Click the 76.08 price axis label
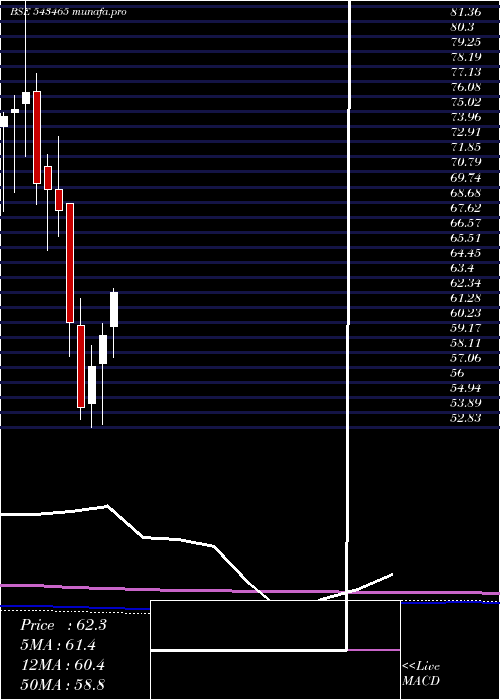 (465, 88)
